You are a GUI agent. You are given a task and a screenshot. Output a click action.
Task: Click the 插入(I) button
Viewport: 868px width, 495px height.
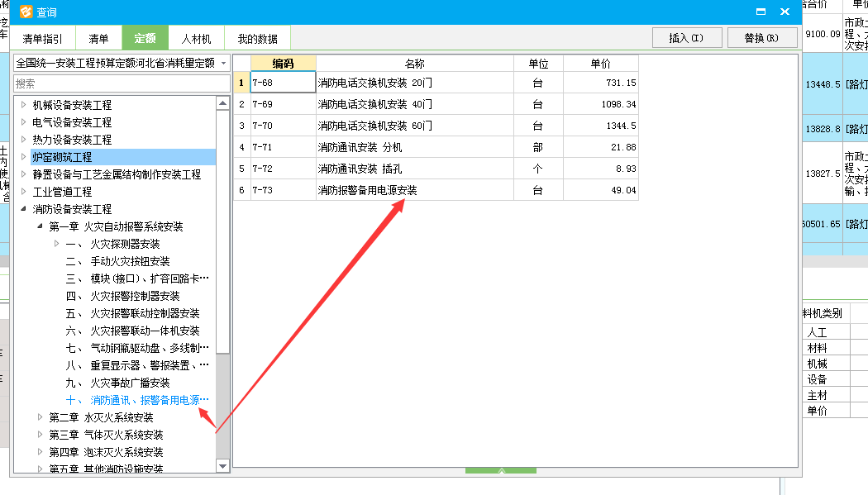(686, 38)
